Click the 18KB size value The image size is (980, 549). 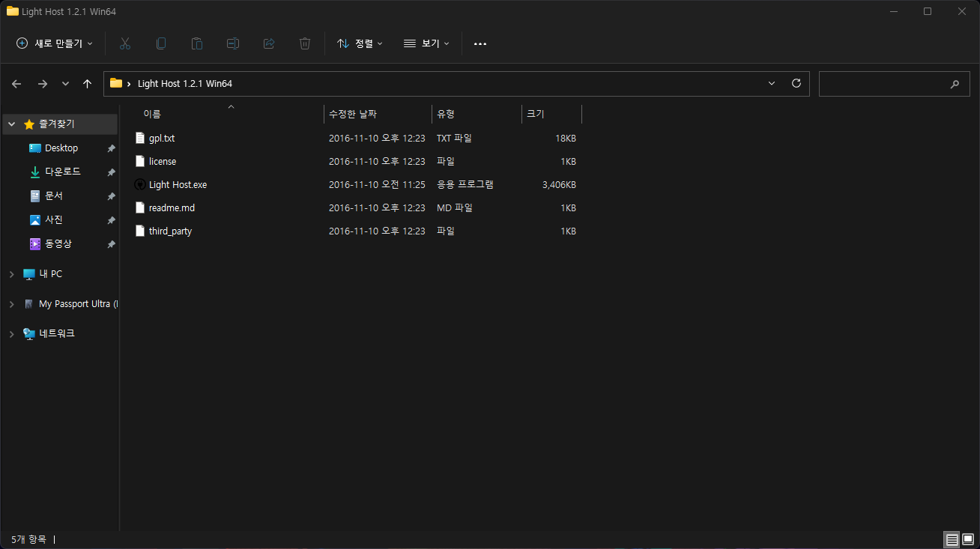[566, 139]
